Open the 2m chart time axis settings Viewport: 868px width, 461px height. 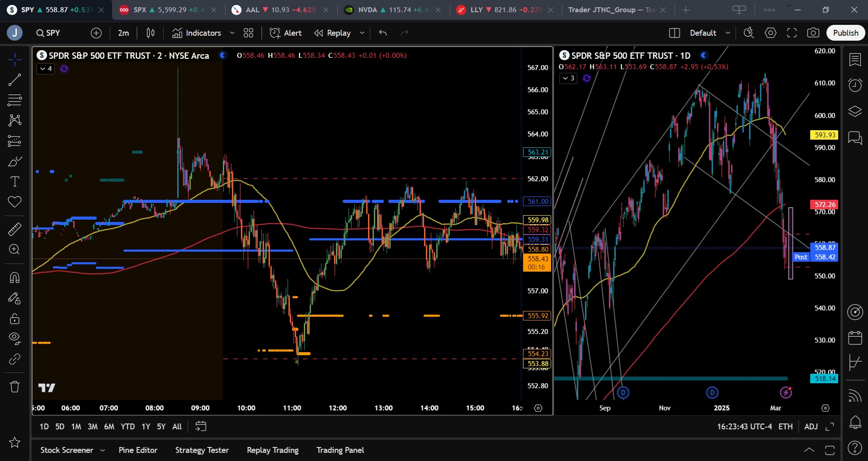pos(538,408)
